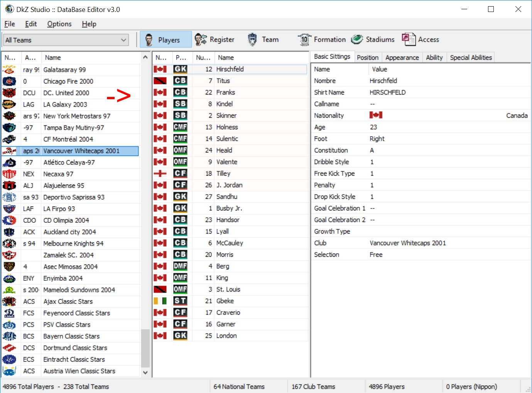
Task: Click the Age value 23
Action: pos(373,127)
